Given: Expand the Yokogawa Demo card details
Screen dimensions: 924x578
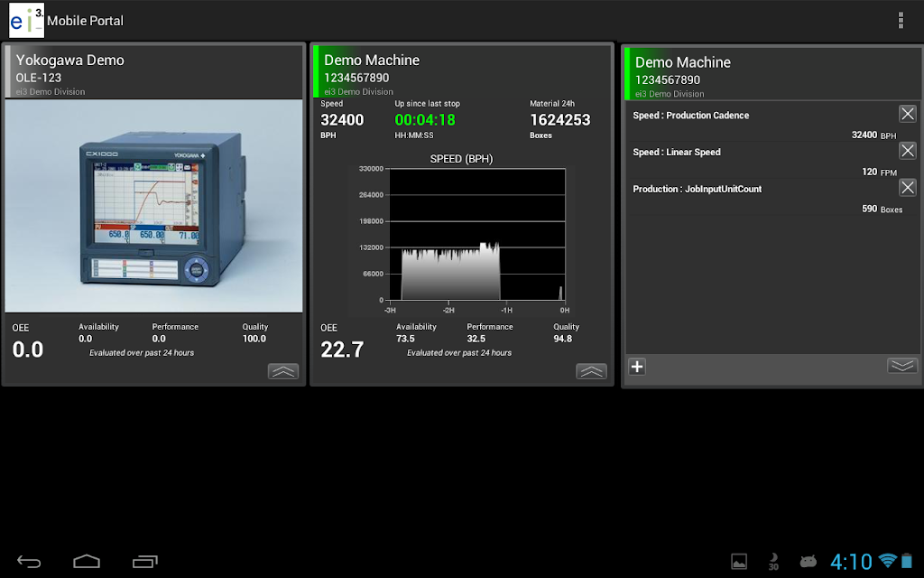Looking at the screenshot, I should [283, 371].
